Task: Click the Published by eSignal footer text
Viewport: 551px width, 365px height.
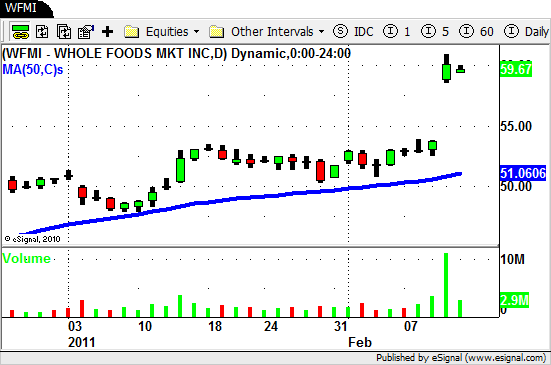Action: point(461,358)
